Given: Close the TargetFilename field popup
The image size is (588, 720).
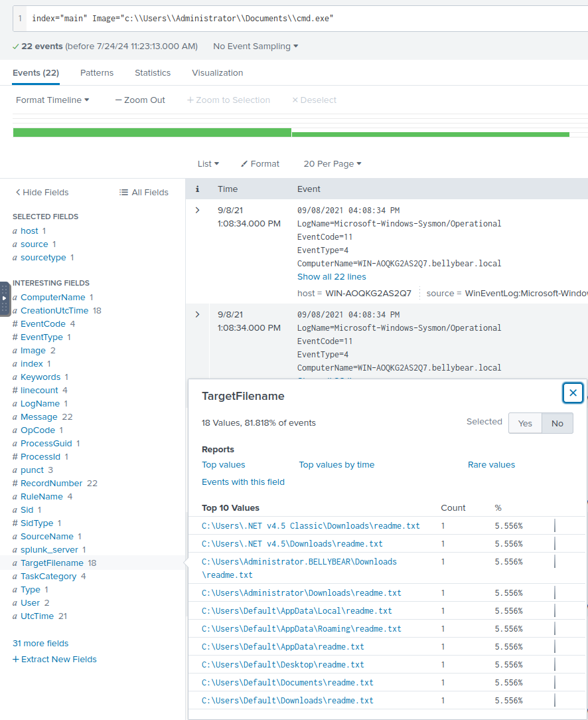Looking at the screenshot, I should [573, 393].
